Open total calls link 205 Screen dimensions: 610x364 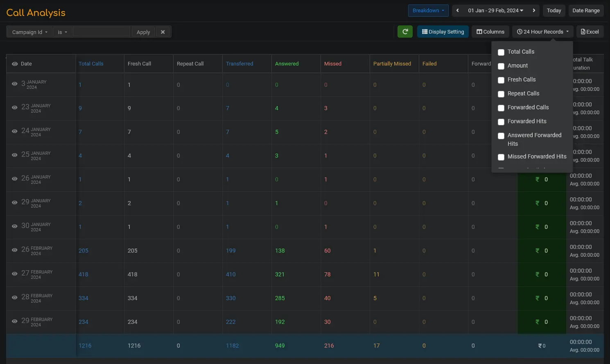tap(84, 251)
